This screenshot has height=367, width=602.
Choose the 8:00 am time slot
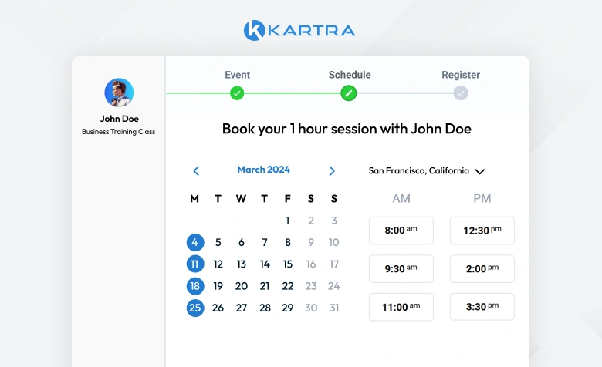401,230
